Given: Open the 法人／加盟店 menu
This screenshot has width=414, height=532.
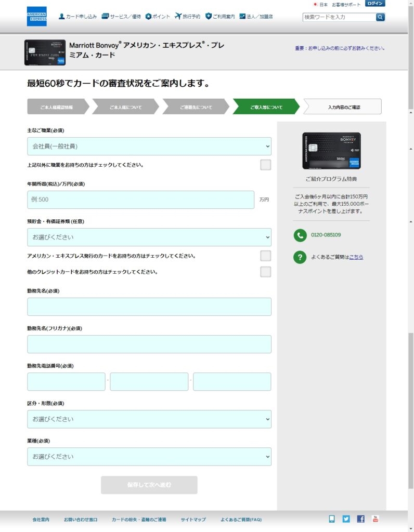Looking at the screenshot, I should (256, 16).
